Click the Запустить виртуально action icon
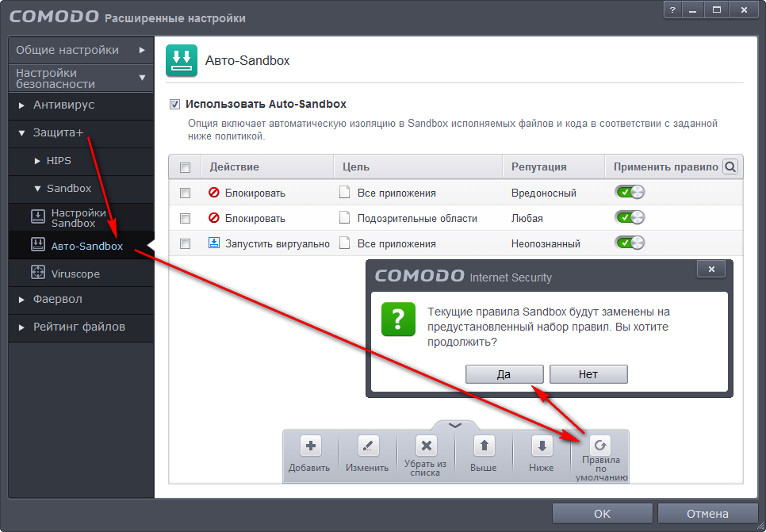Screen dimensions: 766x532 214,243
